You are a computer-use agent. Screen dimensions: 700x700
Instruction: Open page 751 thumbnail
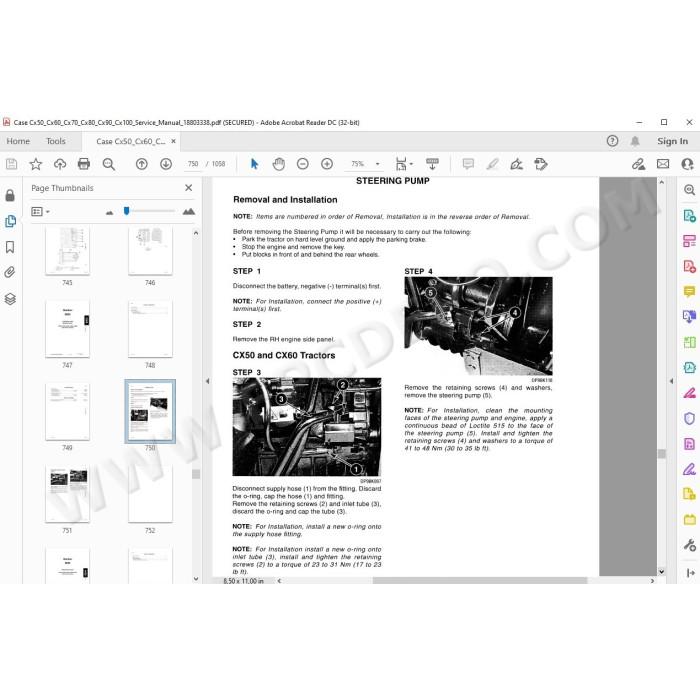click(x=67, y=494)
